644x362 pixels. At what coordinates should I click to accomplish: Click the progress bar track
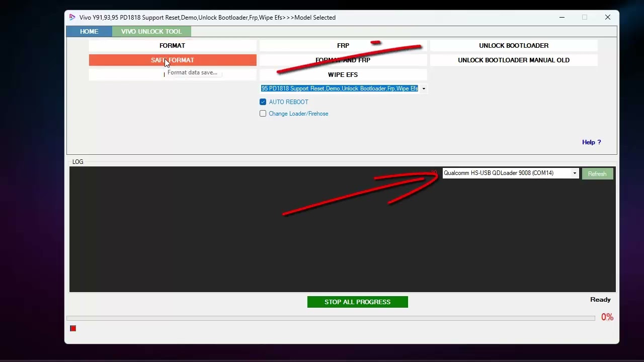click(331, 318)
